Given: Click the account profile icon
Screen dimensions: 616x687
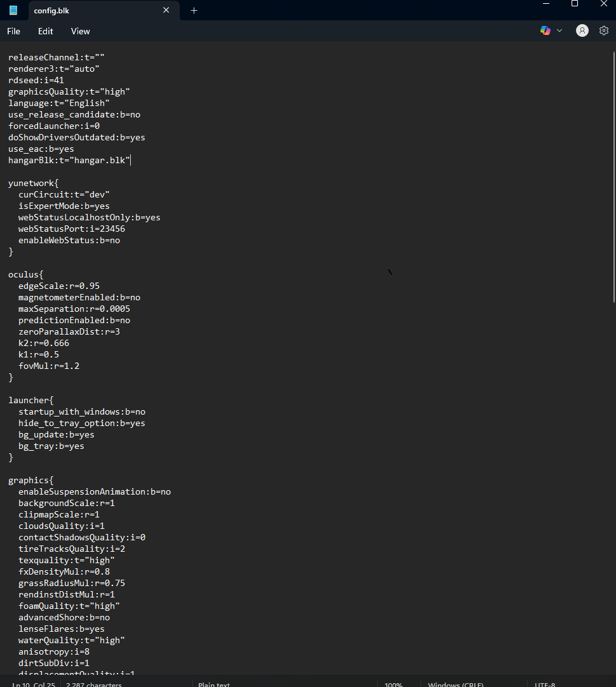Looking at the screenshot, I should click(x=582, y=30).
